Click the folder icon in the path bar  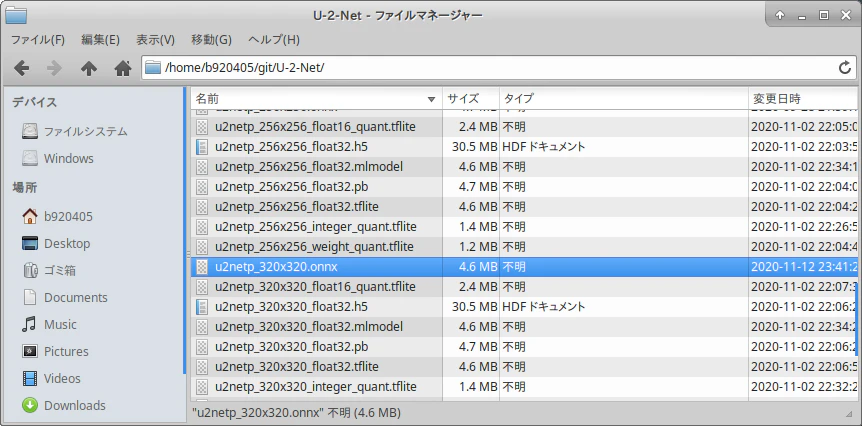tap(152, 68)
